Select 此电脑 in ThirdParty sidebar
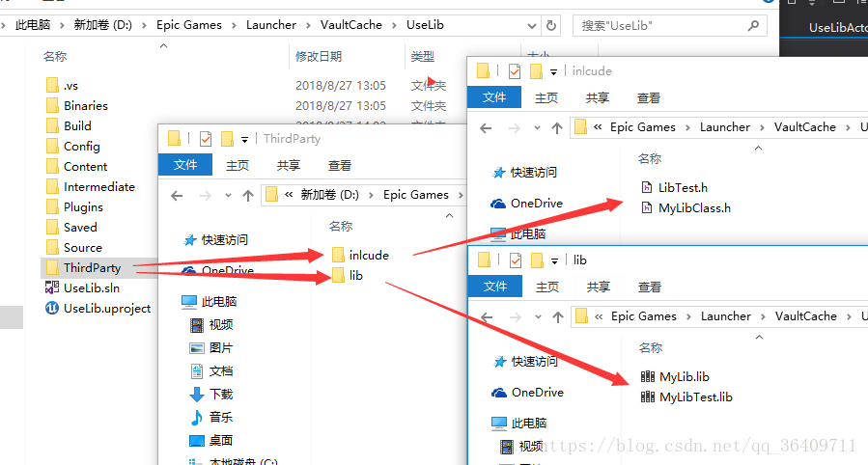 point(210,301)
